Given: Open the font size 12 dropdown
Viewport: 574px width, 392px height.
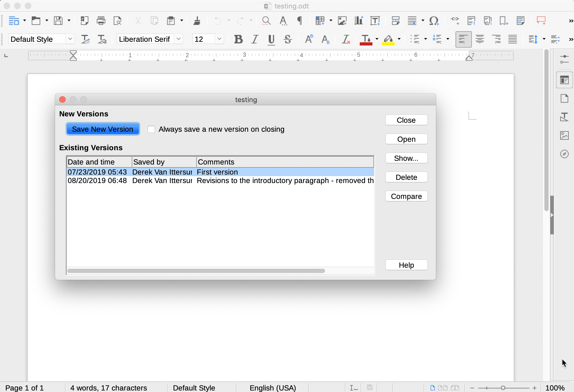Looking at the screenshot, I should [x=219, y=39].
